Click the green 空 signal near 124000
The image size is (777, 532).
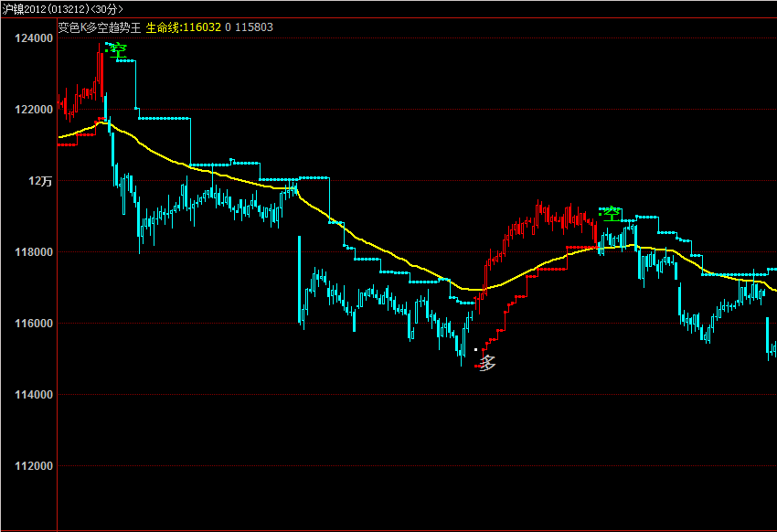pyautogui.click(x=118, y=50)
